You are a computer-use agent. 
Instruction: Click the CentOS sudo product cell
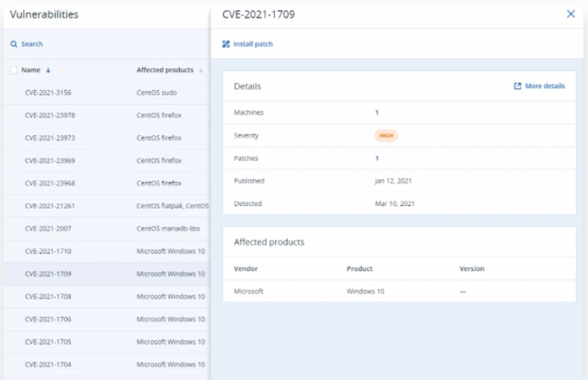tap(157, 93)
